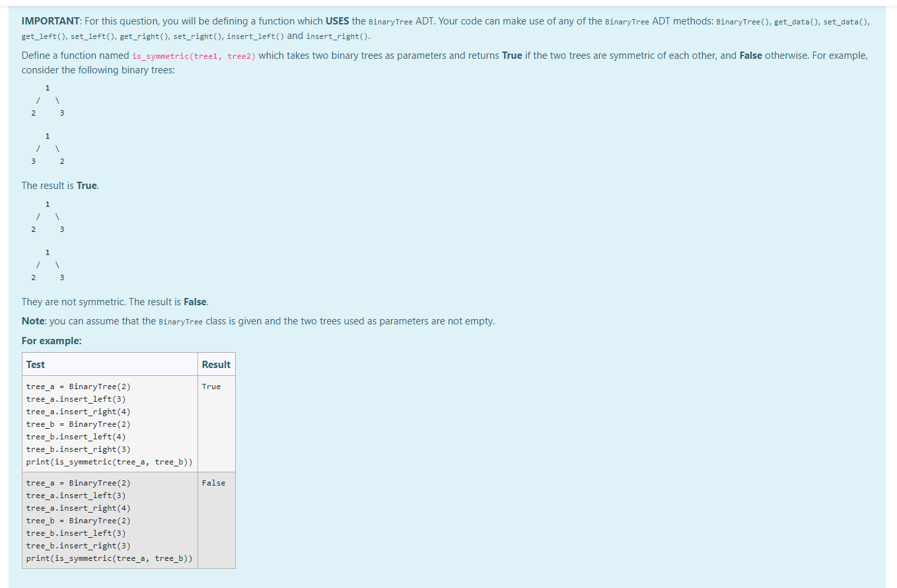Click "tree_b.insert_right(3)" in the True test
This screenshot has height=588, width=897.
(x=79, y=449)
